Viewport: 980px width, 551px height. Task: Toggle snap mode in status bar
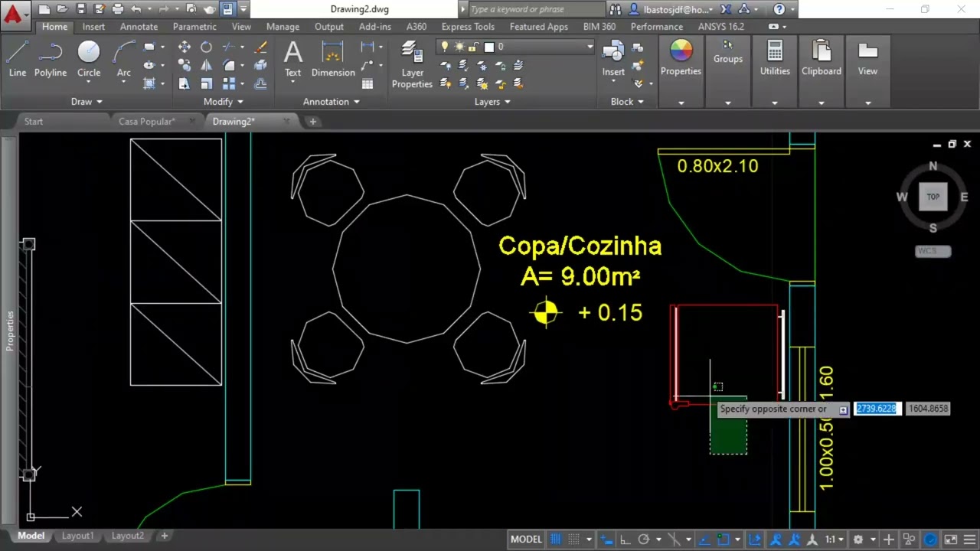tap(573, 540)
